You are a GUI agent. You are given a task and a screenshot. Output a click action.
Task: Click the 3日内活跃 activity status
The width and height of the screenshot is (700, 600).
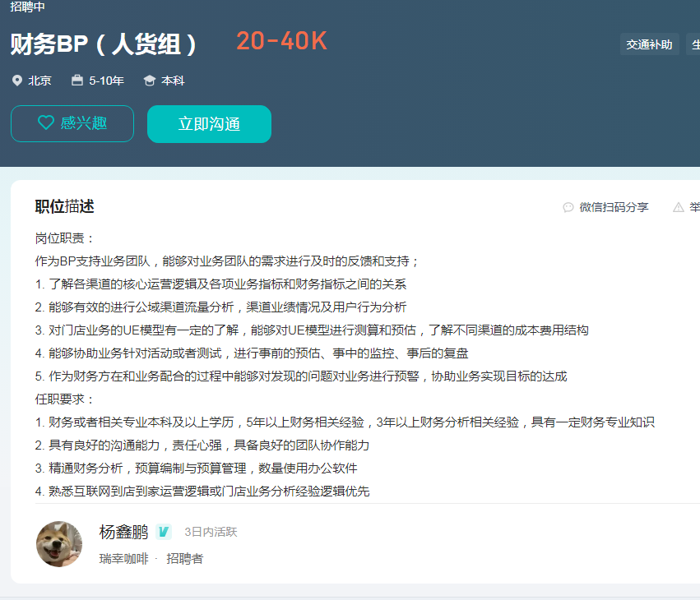click(x=211, y=532)
